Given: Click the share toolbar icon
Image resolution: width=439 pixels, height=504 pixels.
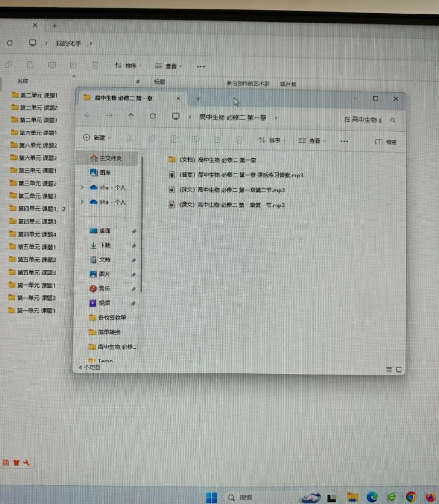Looking at the screenshot, I should (217, 139).
